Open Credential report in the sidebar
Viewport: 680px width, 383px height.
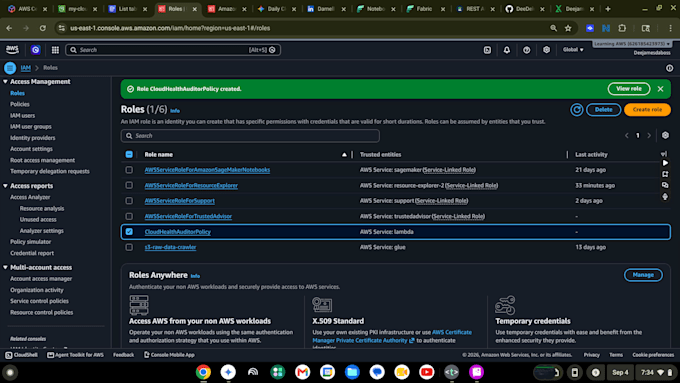pyautogui.click(x=32, y=253)
